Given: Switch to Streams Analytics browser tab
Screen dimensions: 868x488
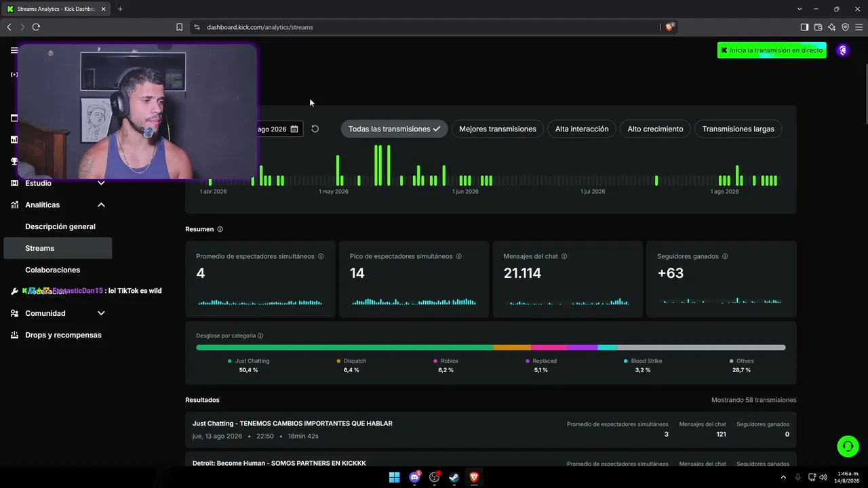Looking at the screenshot, I should point(54,9).
